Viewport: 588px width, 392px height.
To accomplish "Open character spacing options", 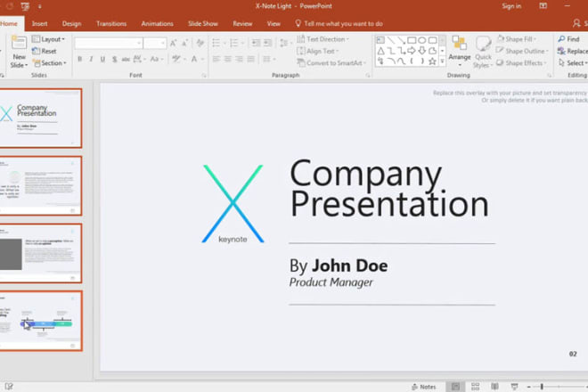I will [x=140, y=60].
